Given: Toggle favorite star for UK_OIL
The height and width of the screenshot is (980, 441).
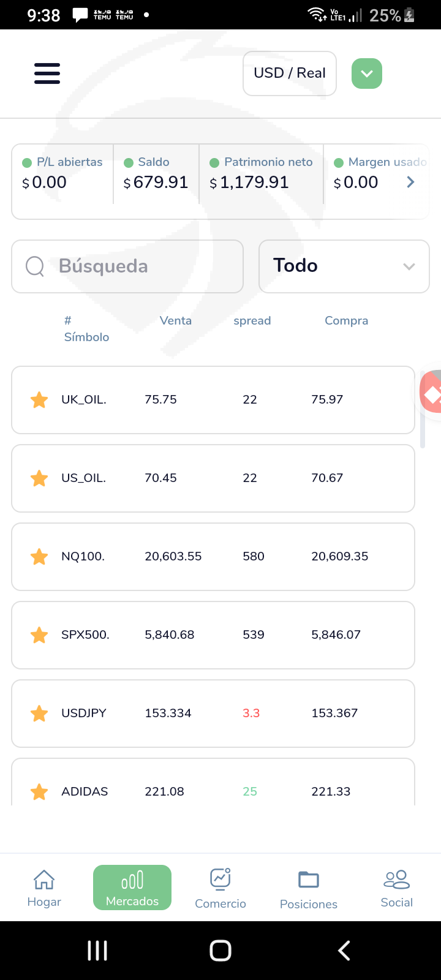Looking at the screenshot, I should click(x=39, y=400).
